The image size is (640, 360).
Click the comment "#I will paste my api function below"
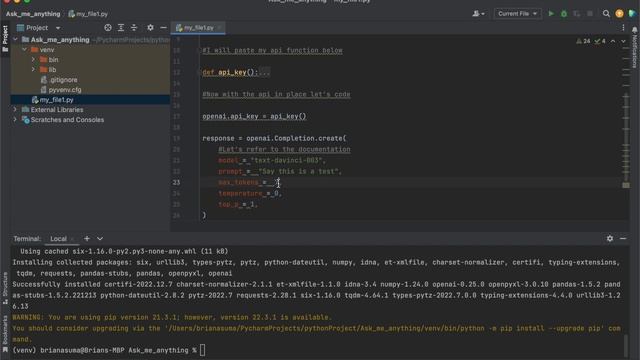pos(272,51)
